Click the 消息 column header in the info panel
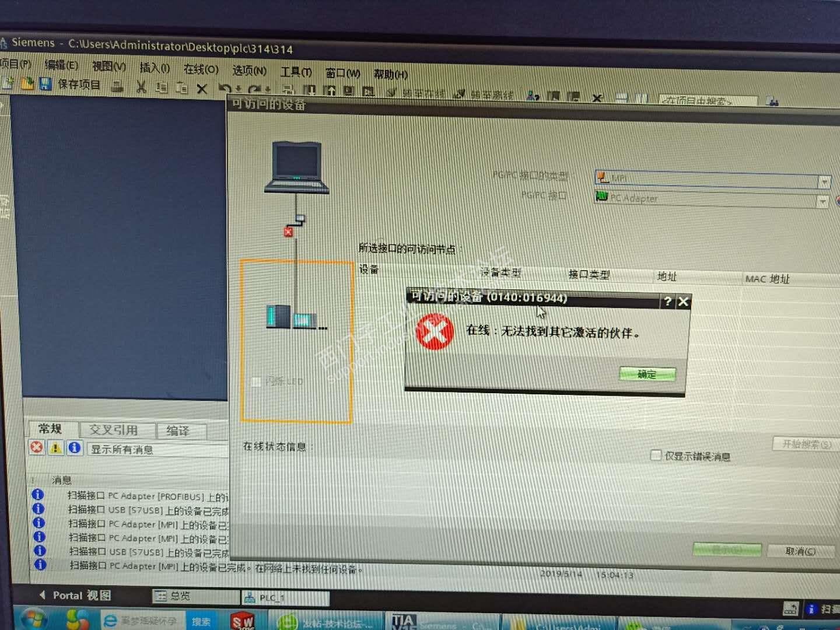The height and width of the screenshot is (630, 840). [62, 480]
